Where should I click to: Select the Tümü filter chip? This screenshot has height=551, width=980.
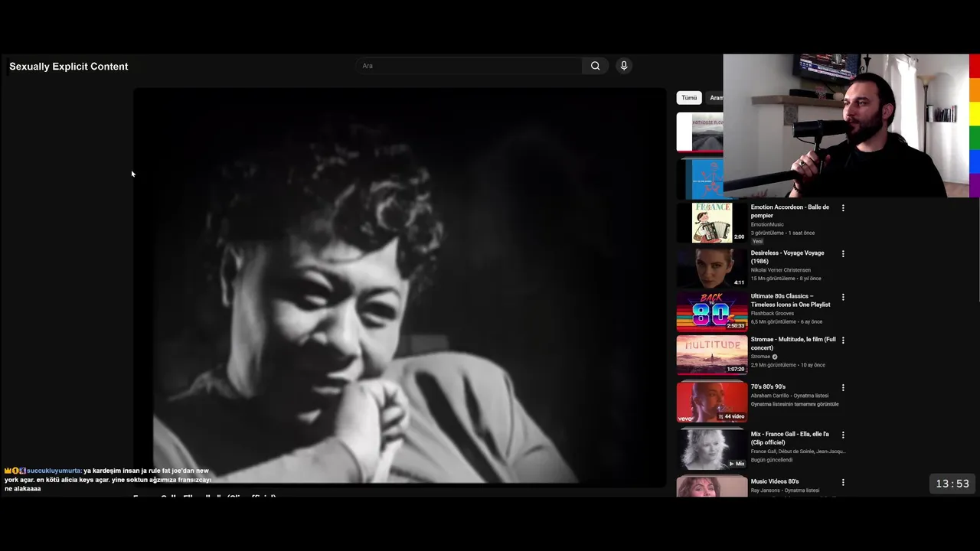pos(689,98)
